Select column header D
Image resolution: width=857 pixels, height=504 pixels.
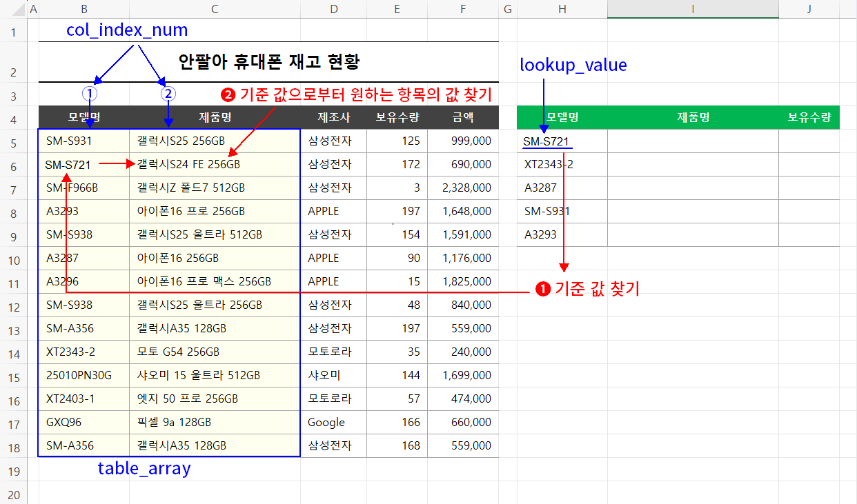pos(334,9)
